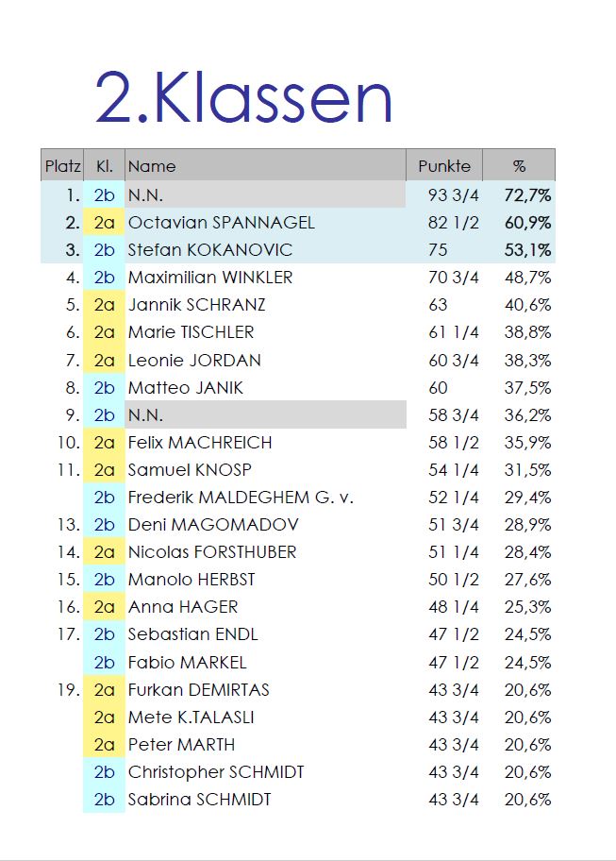The height and width of the screenshot is (861, 616).
Task: Click the Punkte column header
Action: (444, 165)
